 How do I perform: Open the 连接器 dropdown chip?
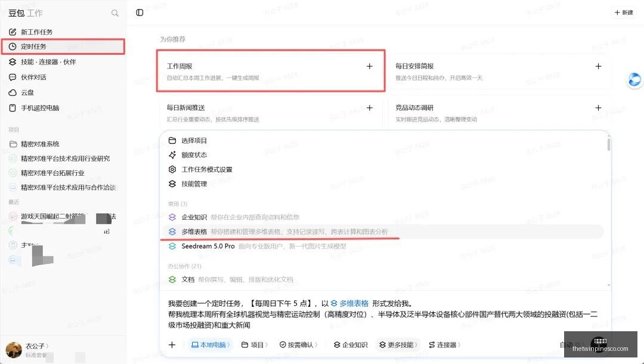pyautogui.click(x=444, y=345)
